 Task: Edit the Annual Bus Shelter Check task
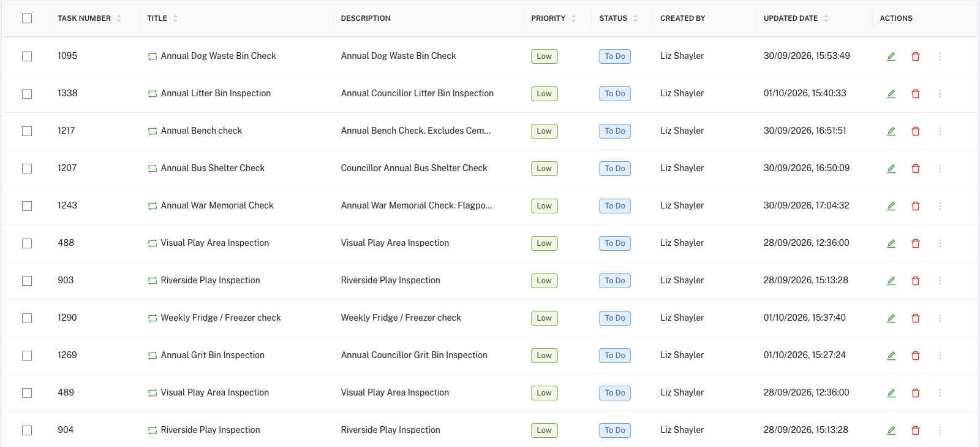[891, 169]
